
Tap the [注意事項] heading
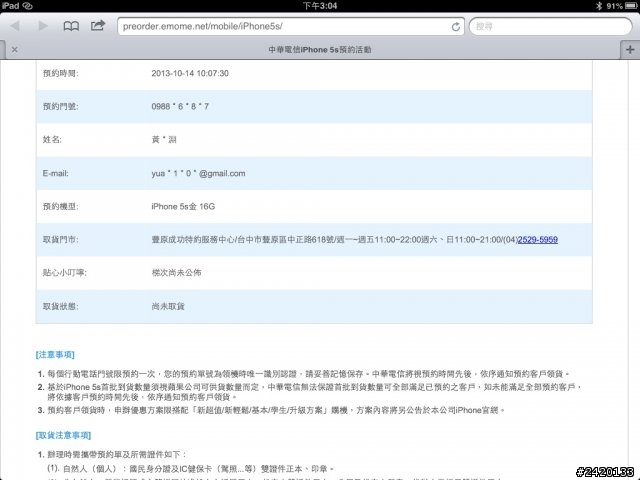click(55, 355)
